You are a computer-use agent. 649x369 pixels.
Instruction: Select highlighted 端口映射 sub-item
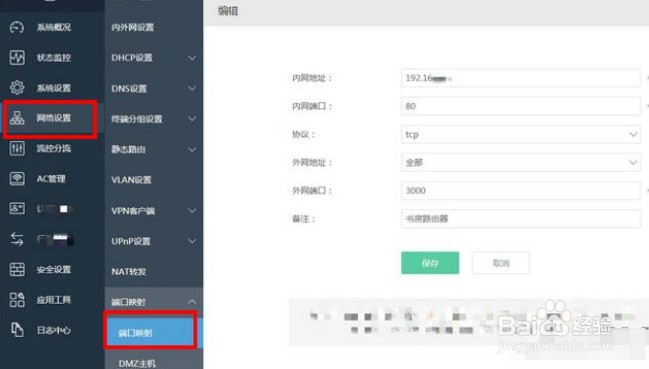click(151, 333)
